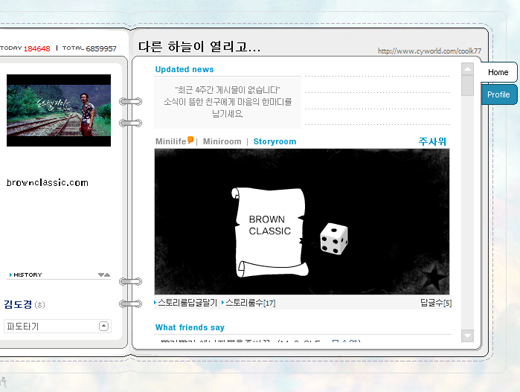Click the scrollbar thumb handle
The image size is (520, 392).
coord(467,86)
